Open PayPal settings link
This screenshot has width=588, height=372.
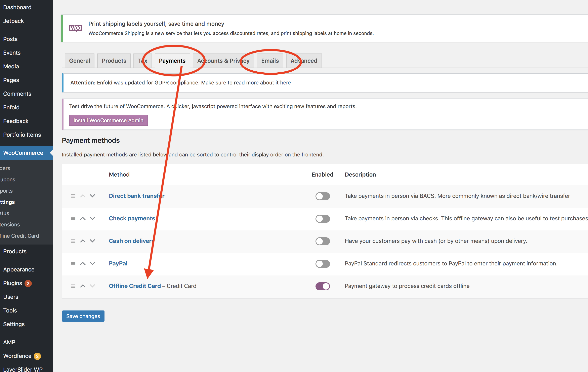point(118,263)
